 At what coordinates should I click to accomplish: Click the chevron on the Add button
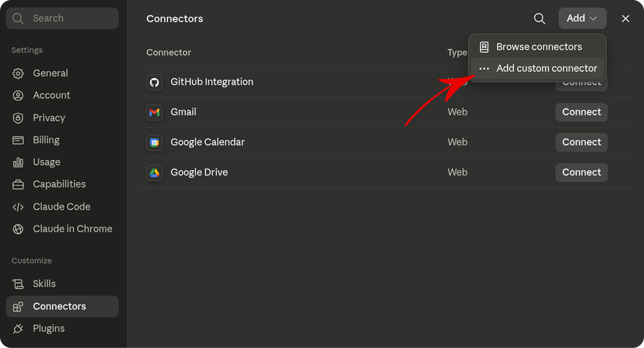[x=594, y=18]
